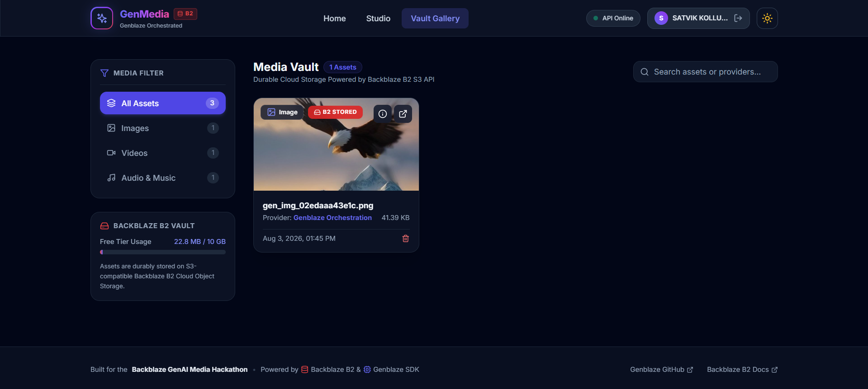868x389 pixels.
Task: Click the 1 Assets count badge
Action: 343,67
